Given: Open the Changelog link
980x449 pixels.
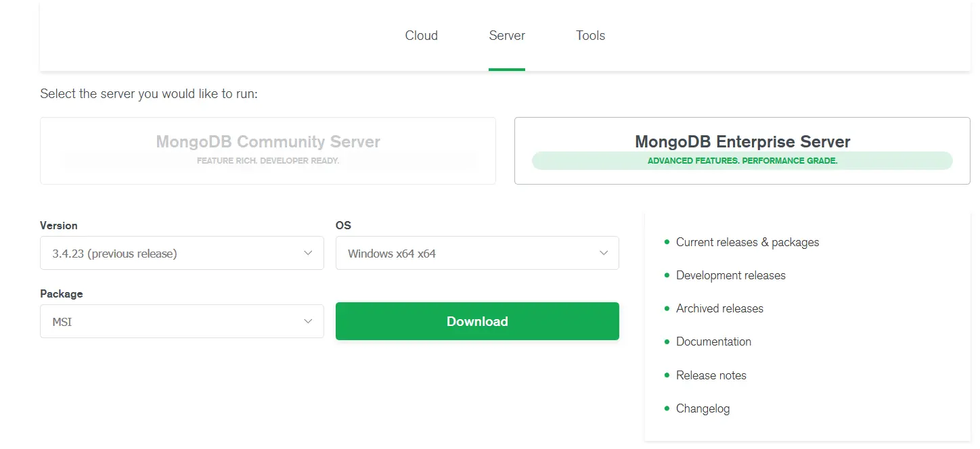Looking at the screenshot, I should click(703, 408).
